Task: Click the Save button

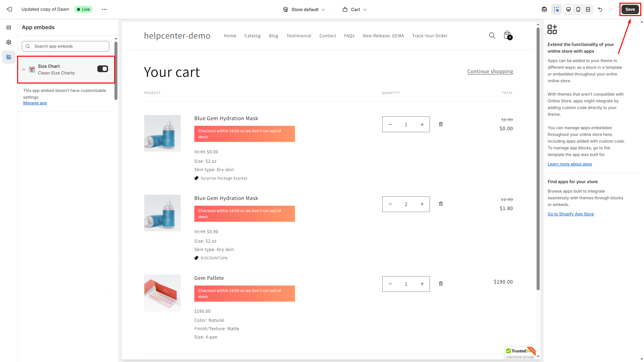Action: coord(630,9)
